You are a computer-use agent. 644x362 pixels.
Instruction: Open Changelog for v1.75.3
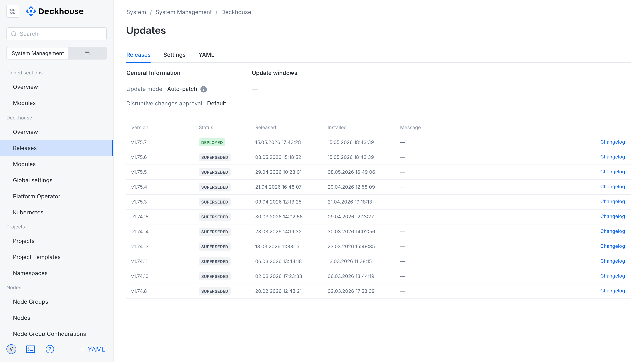click(612, 201)
